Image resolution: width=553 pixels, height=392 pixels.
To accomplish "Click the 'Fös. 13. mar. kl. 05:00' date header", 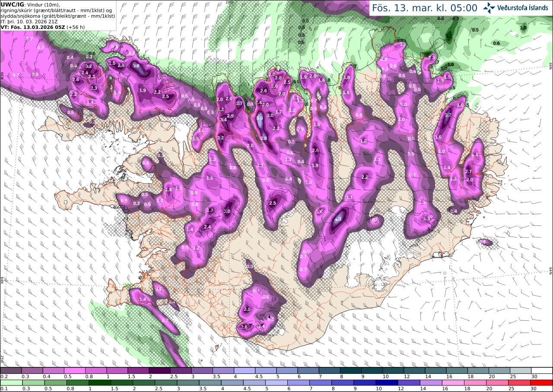I will (425, 8).
